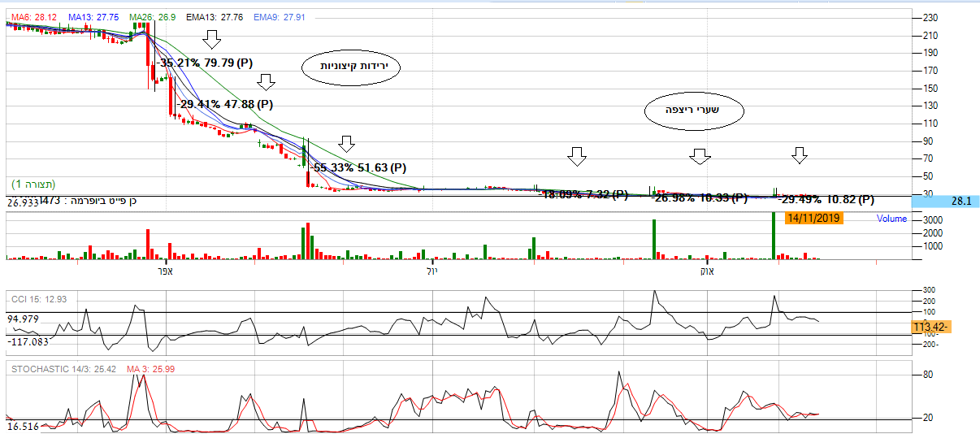Click the arrow above the -35.21% annotation
The image size is (980, 434).
213,39
